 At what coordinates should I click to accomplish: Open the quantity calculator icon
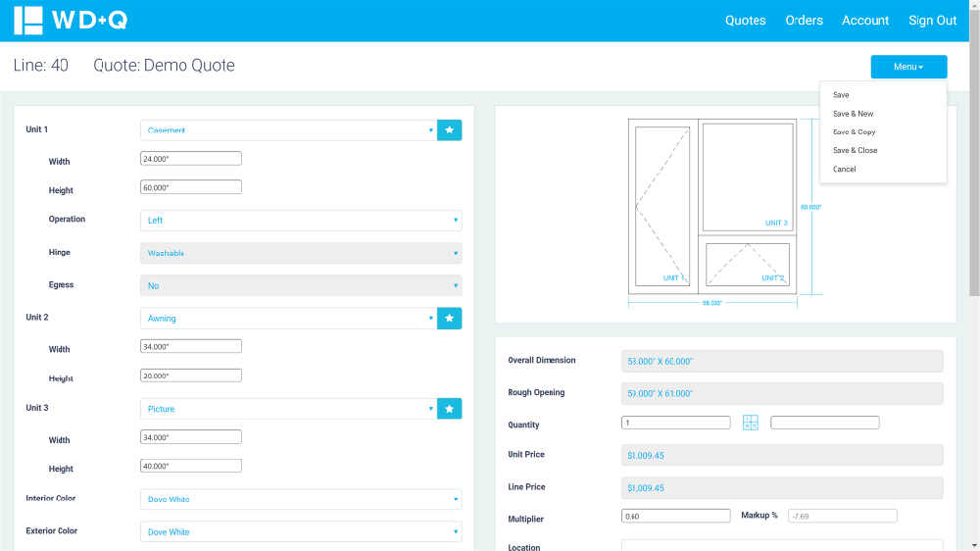(x=750, y=423)
